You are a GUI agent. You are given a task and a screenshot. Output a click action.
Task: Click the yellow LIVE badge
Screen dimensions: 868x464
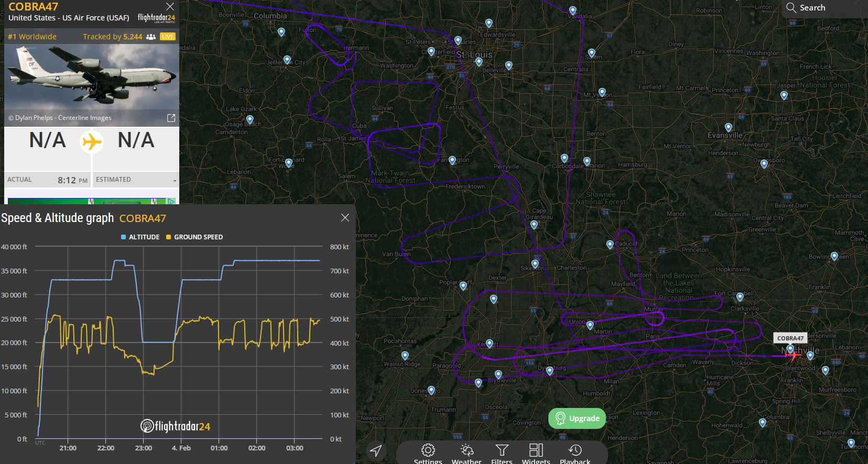click(168, 37)
